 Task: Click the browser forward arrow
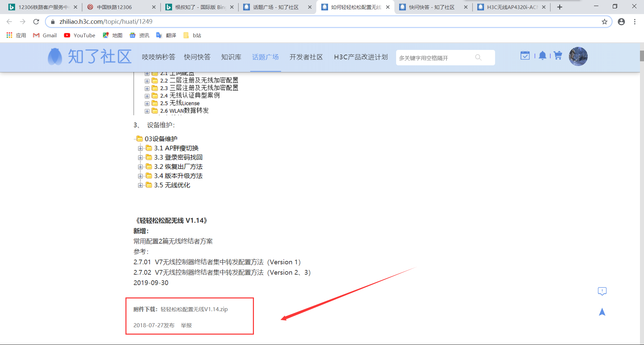[23, 22]
